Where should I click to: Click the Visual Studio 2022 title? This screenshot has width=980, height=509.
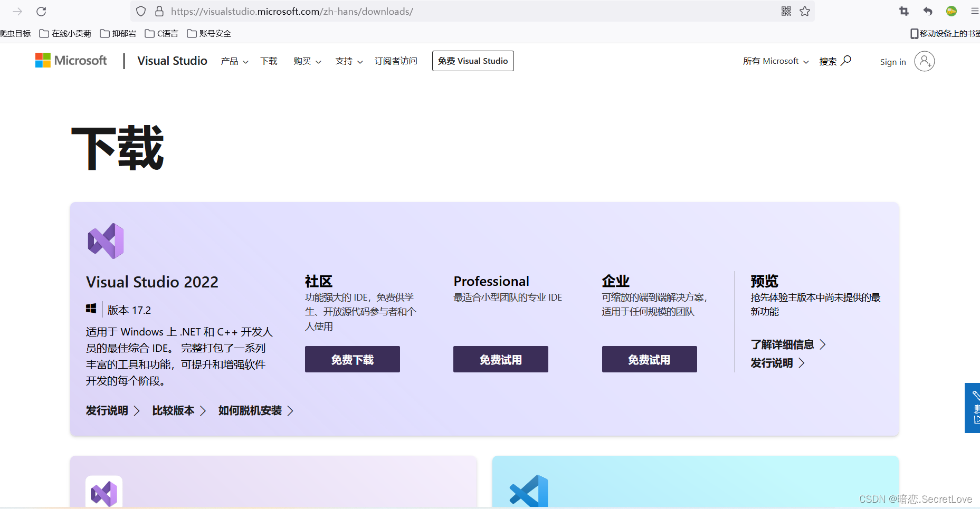pyautogui.click(x=152, y=282)
